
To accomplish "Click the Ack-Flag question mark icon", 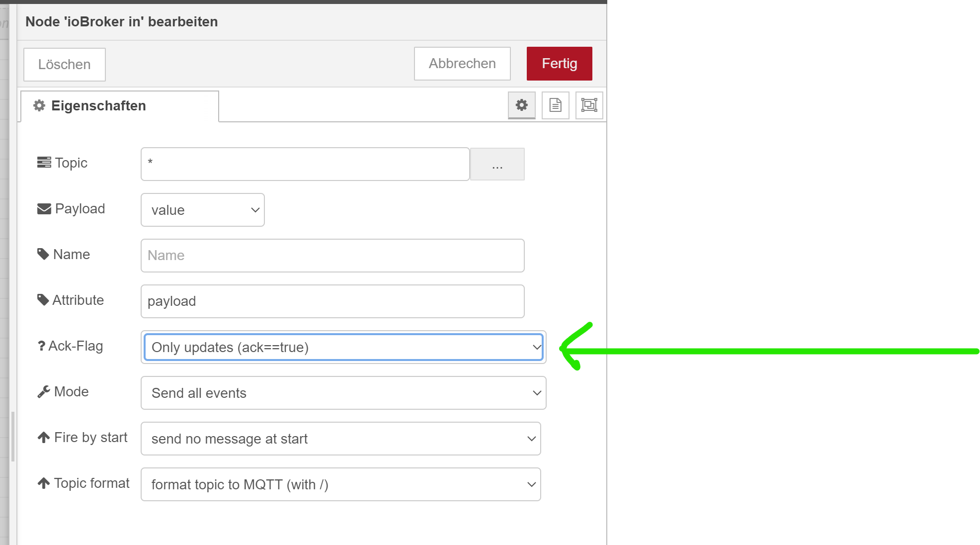I will [x=41, y=346].
